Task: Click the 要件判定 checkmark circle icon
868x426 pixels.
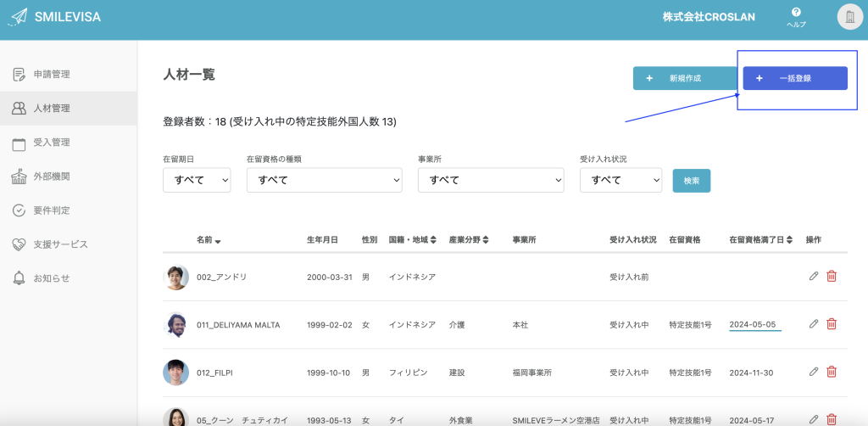Action: pyautogui.click(x=19, y=210)
